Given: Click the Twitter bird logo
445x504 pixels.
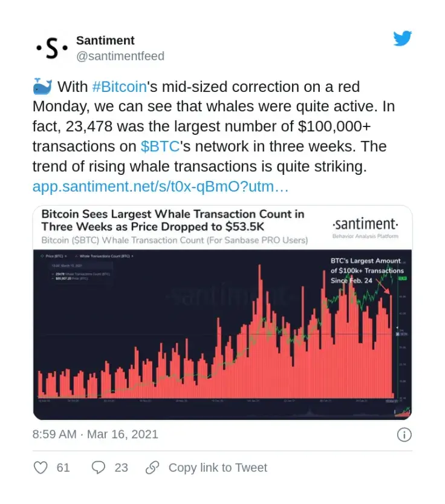Looking at the screenshot, I should [402, 38].
